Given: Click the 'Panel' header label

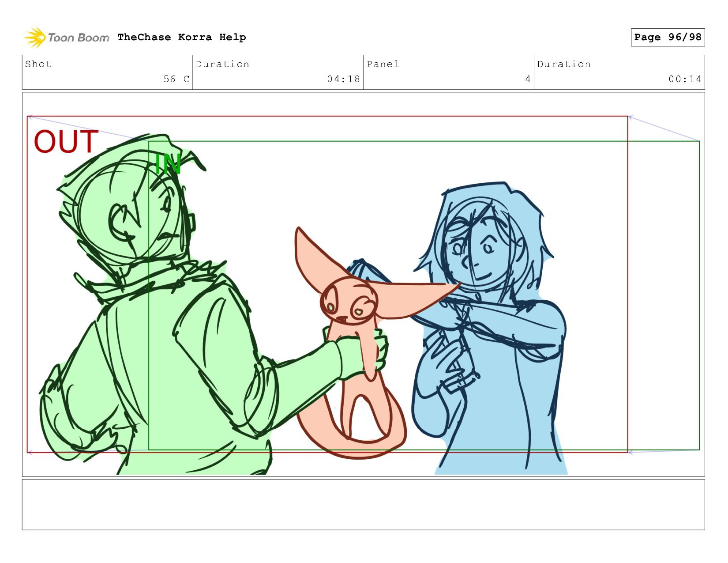Looking at the screenshot, I should click(x=383, y=64).
